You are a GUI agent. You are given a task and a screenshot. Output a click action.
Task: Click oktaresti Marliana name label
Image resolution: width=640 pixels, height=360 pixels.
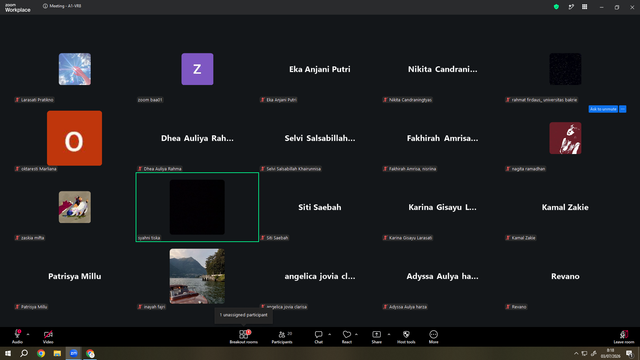point(36,169)
